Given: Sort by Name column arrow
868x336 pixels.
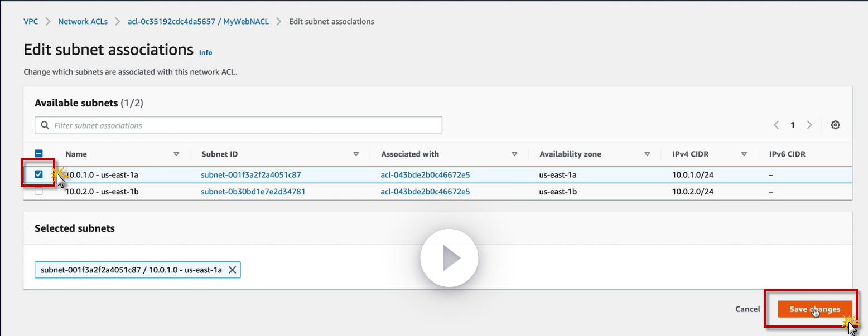Looking at the screenshot, I should [x=176, y=154].
